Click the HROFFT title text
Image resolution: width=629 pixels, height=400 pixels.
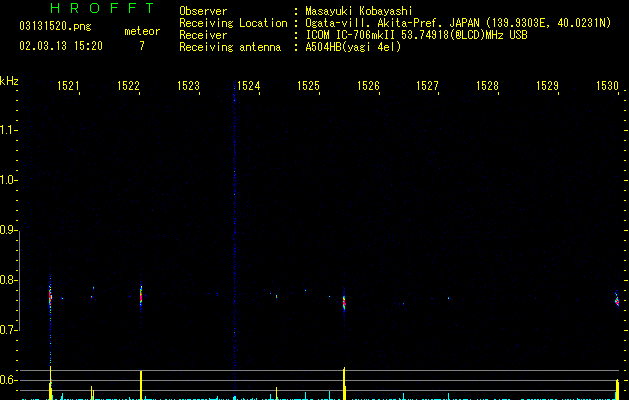point(103,8)
